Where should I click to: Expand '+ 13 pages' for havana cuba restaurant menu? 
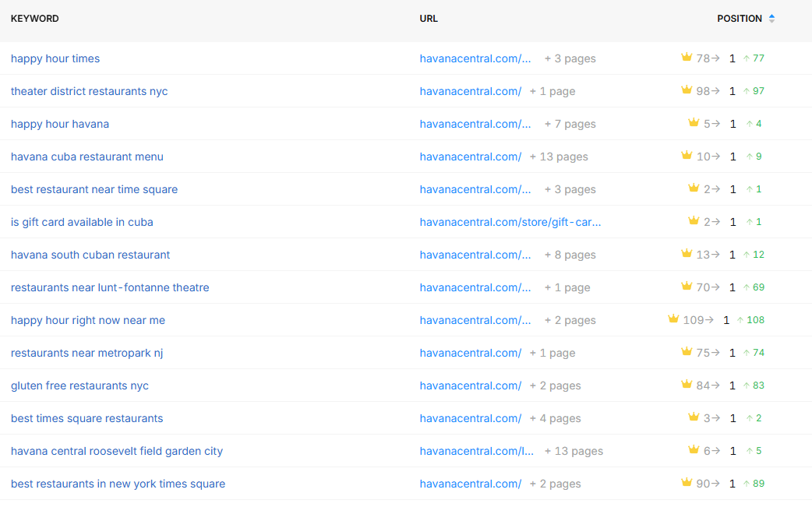tap(558, 157)
